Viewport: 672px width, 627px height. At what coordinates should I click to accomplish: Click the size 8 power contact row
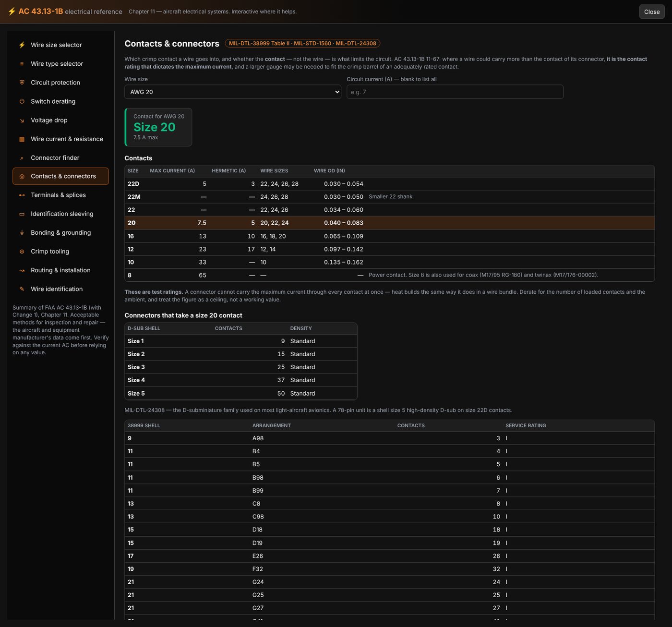point(389,275)
